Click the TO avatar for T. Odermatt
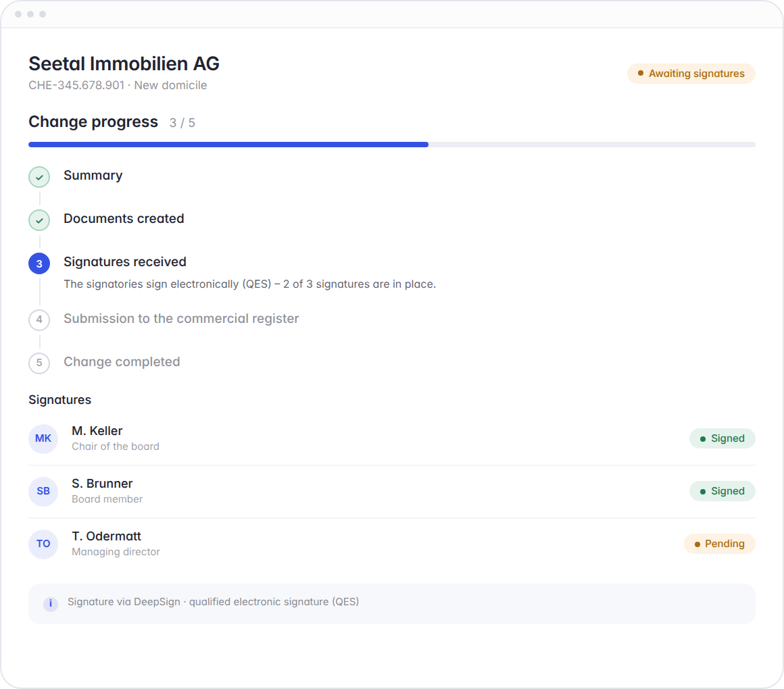784x689 pixels. (x=43, y=544)
